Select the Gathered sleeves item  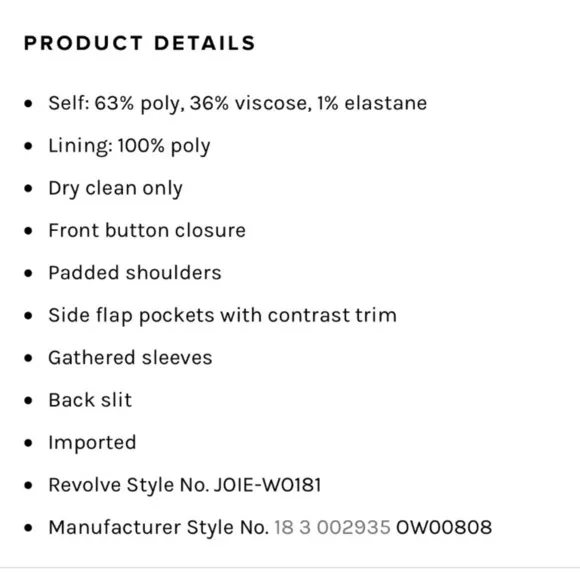point(130,358)
